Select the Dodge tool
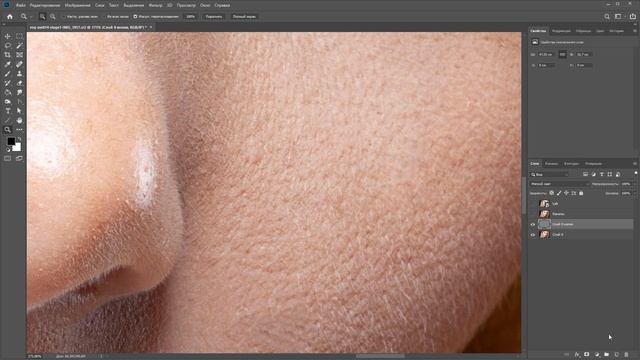Viewport: 640px width, 360px height. click(8, 102)
